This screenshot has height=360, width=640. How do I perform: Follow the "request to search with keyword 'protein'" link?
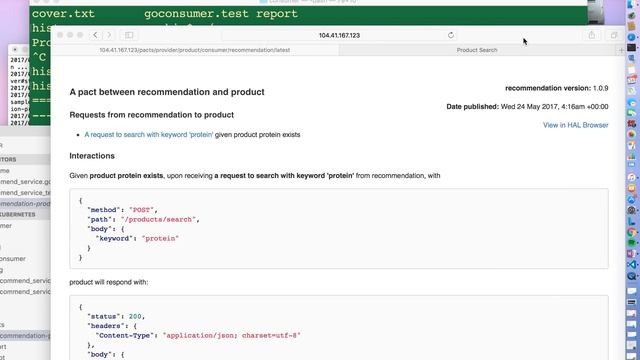click(149, 135)
